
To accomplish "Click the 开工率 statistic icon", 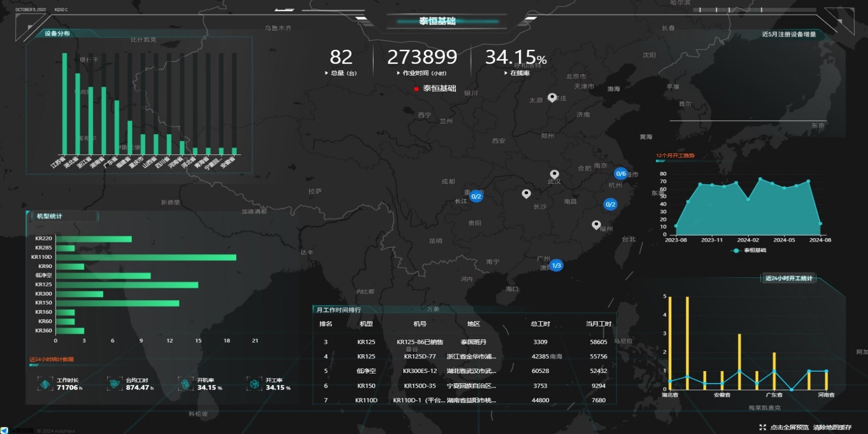I will pos(254,384).
